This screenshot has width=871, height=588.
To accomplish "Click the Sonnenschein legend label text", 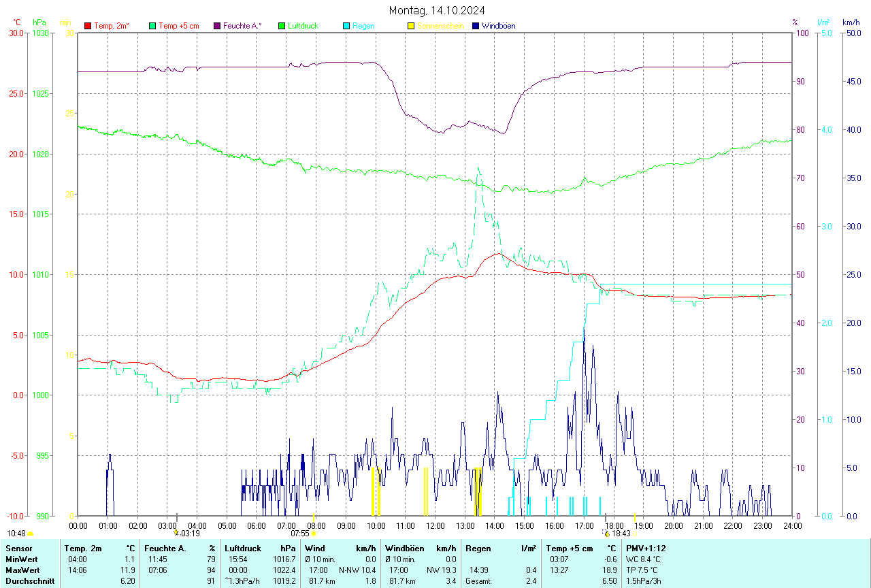I will click(x=440, y=26).
